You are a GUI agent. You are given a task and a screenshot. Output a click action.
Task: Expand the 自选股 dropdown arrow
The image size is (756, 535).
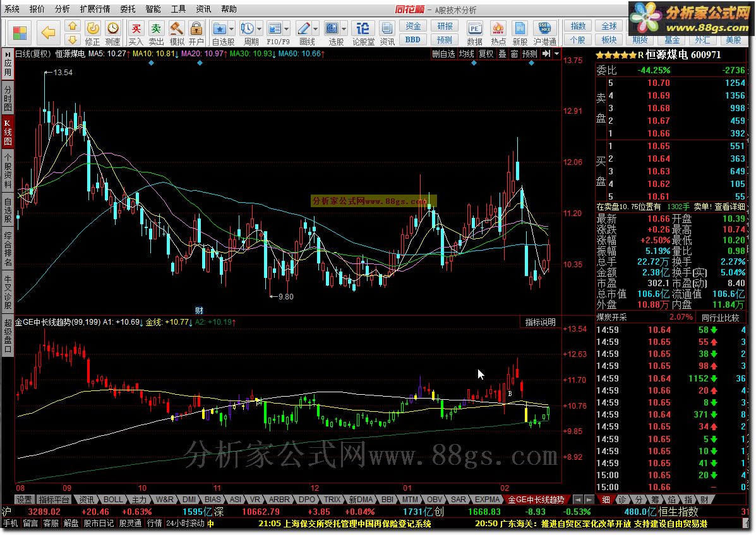(x=232, y=28)
